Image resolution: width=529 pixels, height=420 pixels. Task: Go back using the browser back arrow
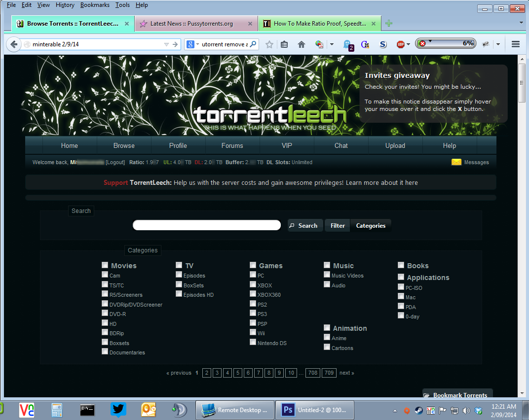point(13,44)
